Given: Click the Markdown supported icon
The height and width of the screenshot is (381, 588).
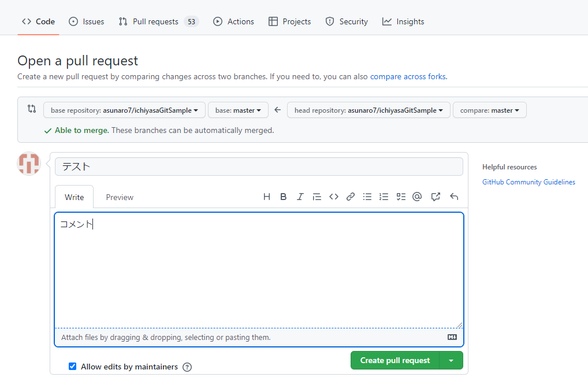Looking at the screenshot, I should point(452,337).
